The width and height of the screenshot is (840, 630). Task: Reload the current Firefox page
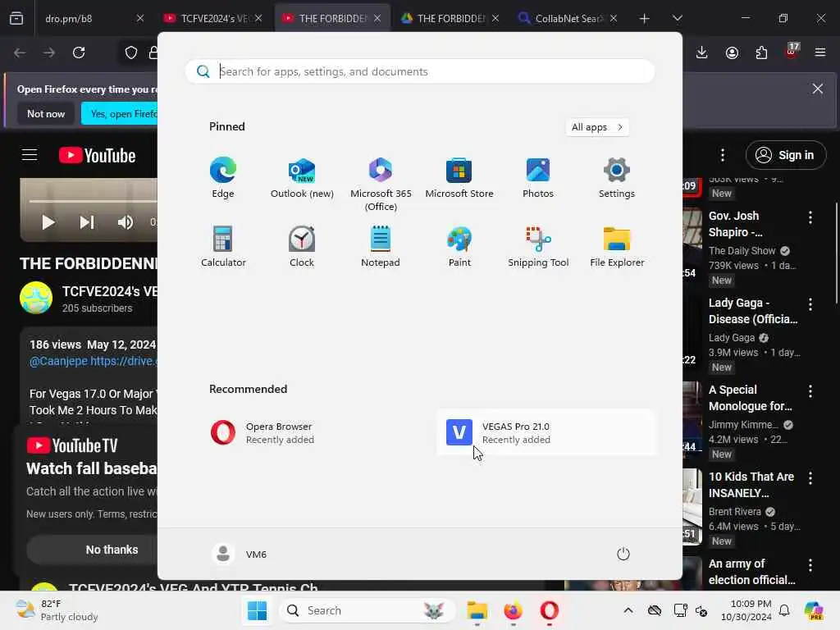[x=79, y=52]
